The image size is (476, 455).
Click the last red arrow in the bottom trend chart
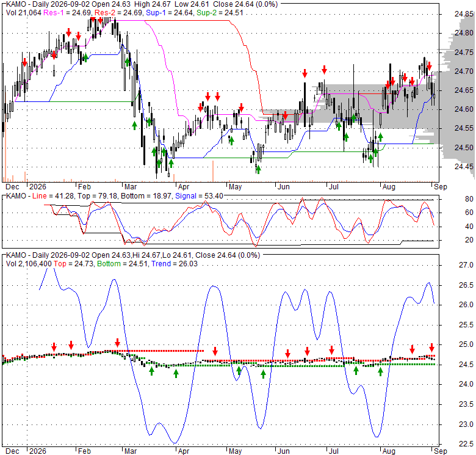pyautogui.click(x=431, y=348)
